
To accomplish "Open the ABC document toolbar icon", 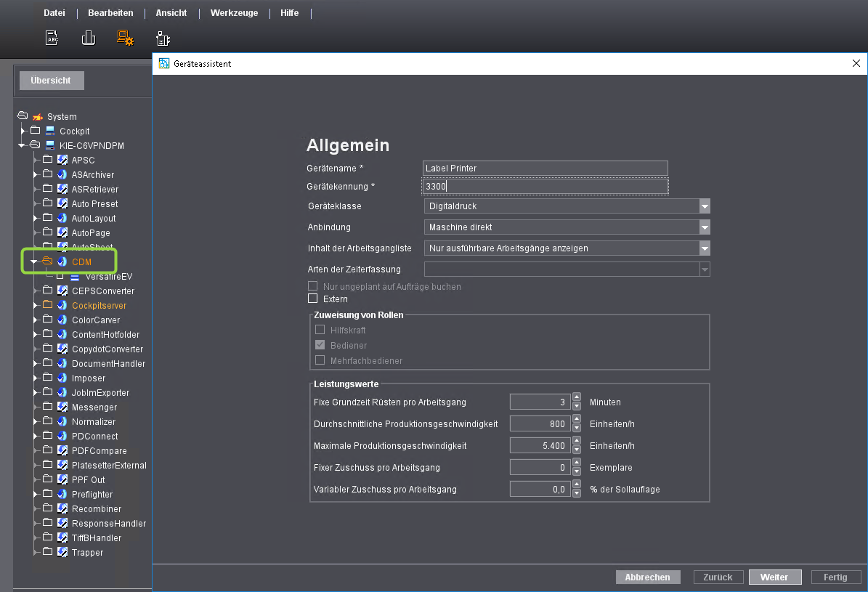I will 52,38.
